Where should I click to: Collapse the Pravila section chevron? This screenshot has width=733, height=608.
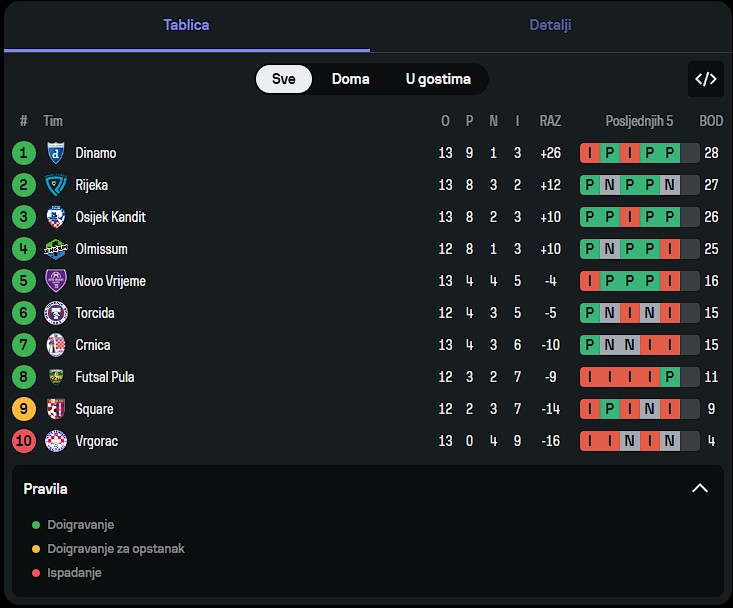[x=700, y=488]
